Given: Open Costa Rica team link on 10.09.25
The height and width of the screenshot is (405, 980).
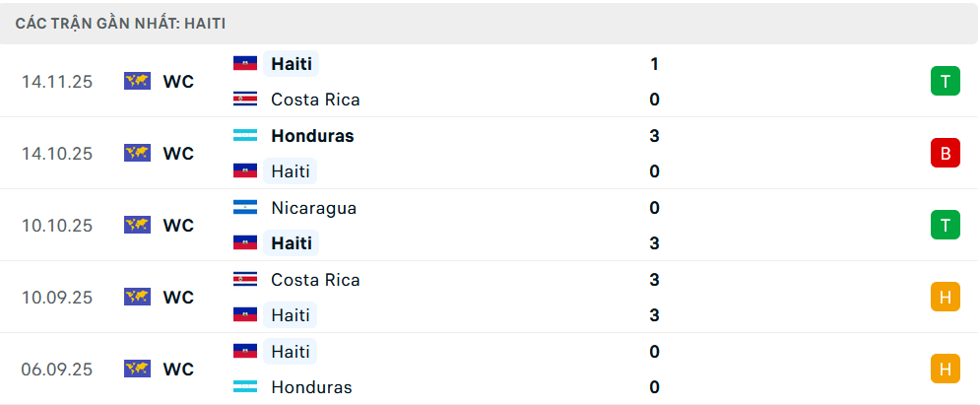Looking at the screenshot, I should point(315,280).
